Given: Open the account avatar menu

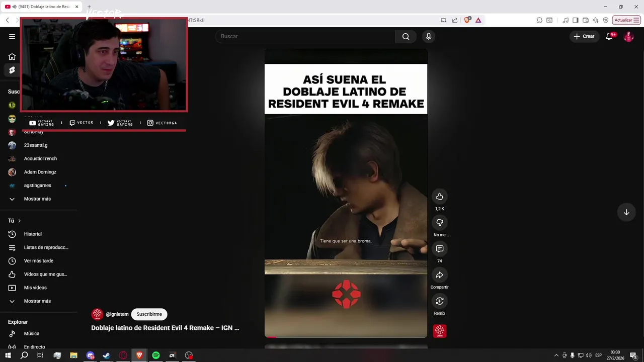Looking at the screenshot, I should point(628,36).
